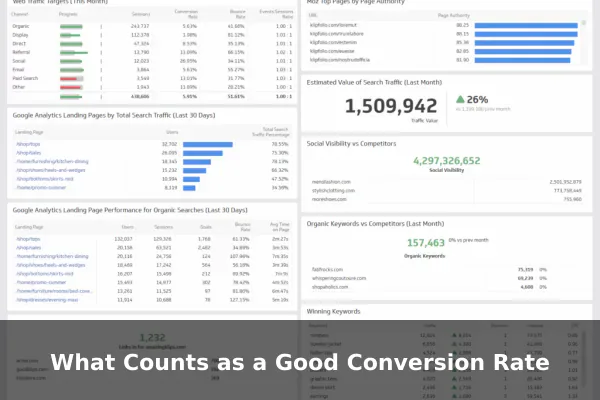Screen dimensions: 600x400
Task: Click Display sessions value 112,378
Action: coord(140,35)
